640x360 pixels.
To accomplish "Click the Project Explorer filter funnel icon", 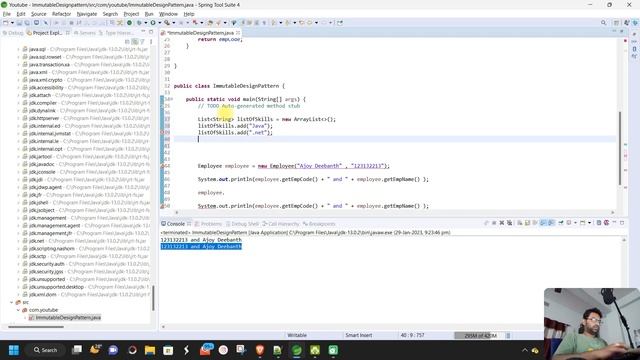I will (142, 42).
